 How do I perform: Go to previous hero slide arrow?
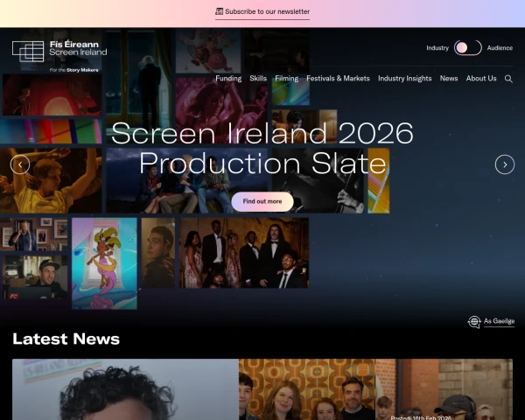pos(20,164)
